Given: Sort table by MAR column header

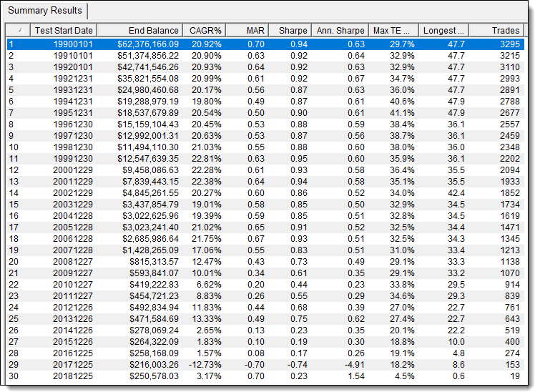Looking at the screenshot, I should point(247,31).
